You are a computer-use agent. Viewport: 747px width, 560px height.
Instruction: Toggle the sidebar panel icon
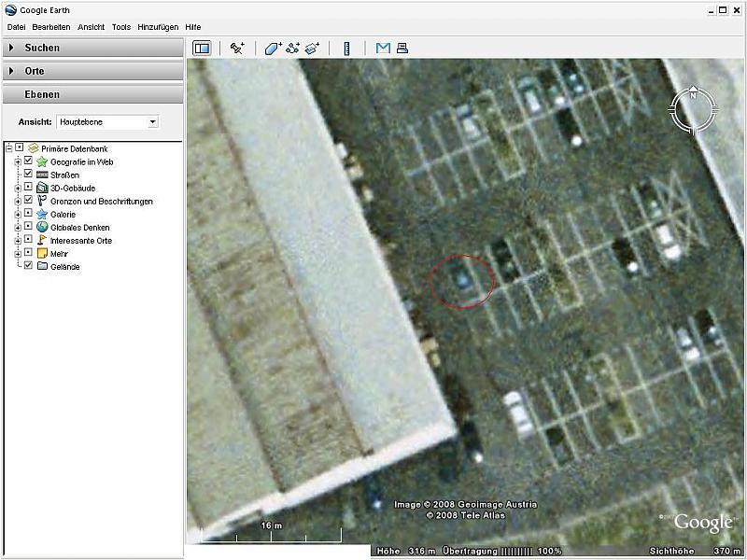click(x=202, y=49)
